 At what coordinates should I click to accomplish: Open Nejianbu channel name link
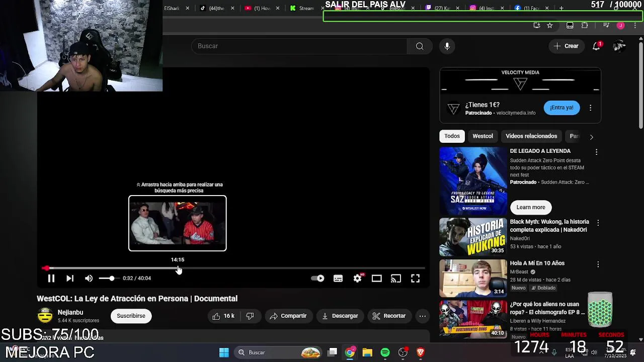[x=70, y=312]
